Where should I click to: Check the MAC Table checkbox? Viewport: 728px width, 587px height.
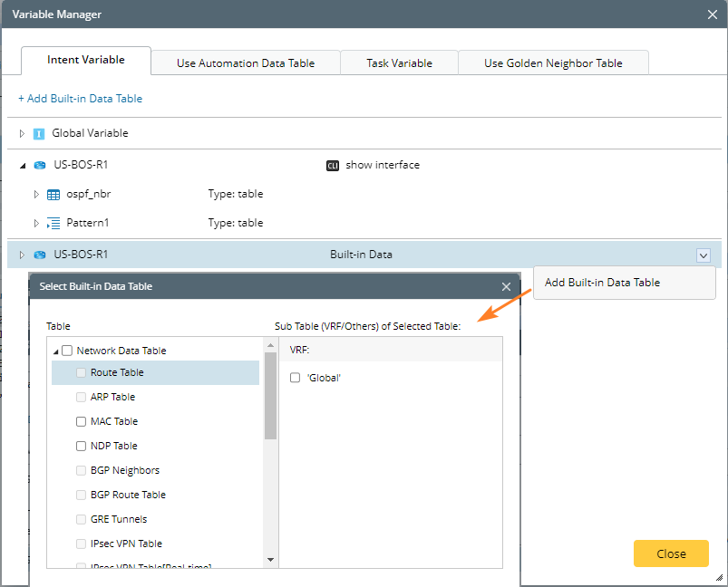[82, 421]
